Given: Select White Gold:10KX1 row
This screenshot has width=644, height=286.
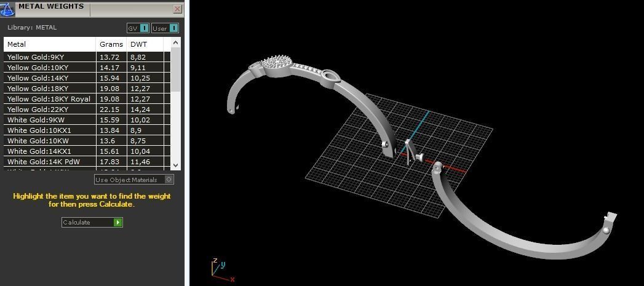Looking at the screenshot, I should point(87,130).
